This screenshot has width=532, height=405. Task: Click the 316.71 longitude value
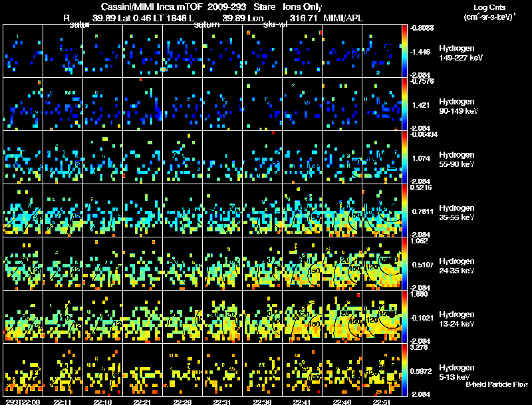coord(303,18)
